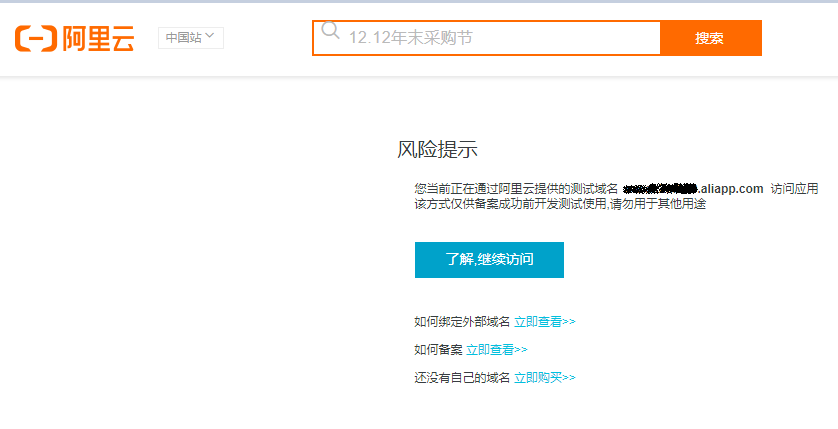Focus the 12.12年末采购节 search field
This screenshot has width=838, height=429.
[x=486, y=38]
